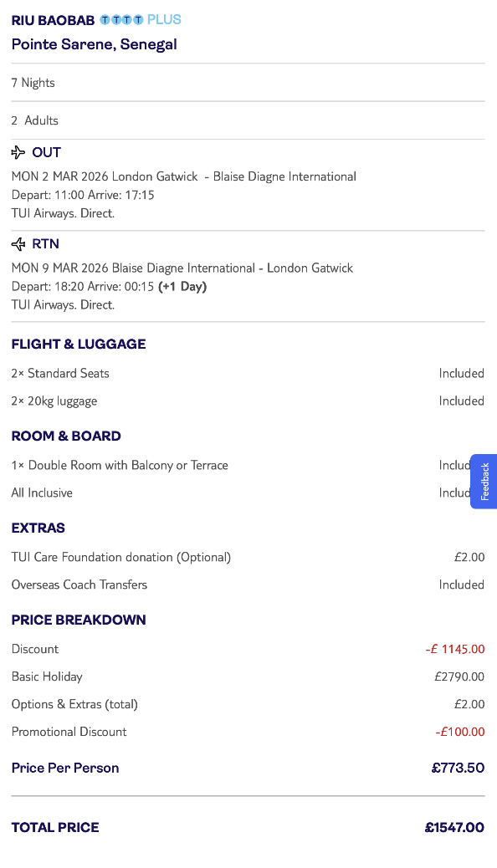Screen dimensions: 497x868
Task: Click the OUT outbound flight plane icon
Action: (x=17, y=152)
